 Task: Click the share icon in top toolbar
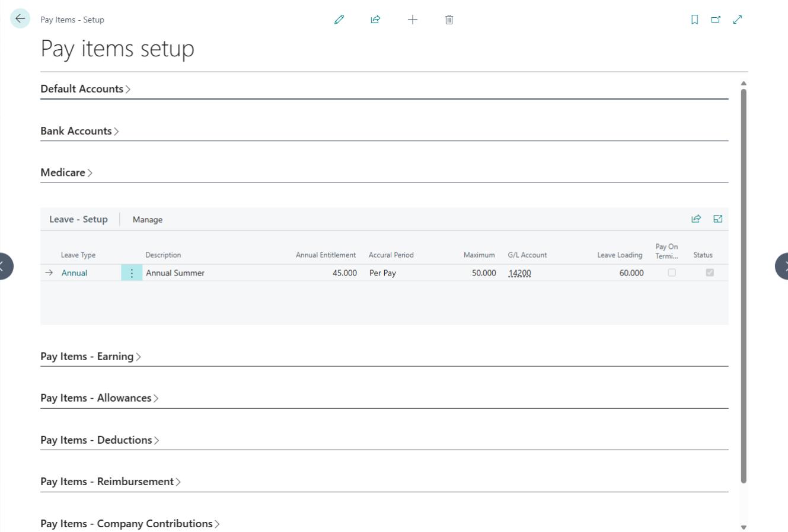pos(375,20)
